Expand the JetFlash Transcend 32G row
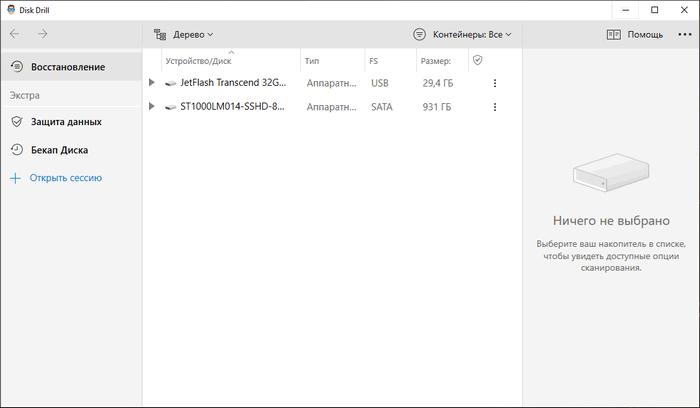The height and width of the screenshot is (408, 700). click(151, 83)
